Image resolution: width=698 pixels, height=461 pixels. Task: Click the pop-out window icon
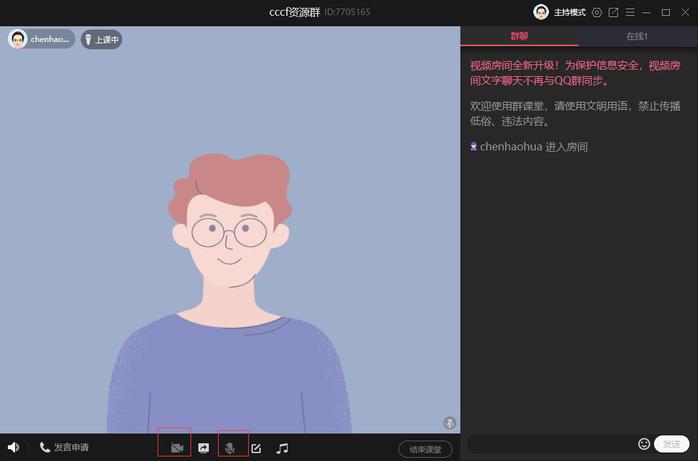pyautogui.click(x=613, y=12)
